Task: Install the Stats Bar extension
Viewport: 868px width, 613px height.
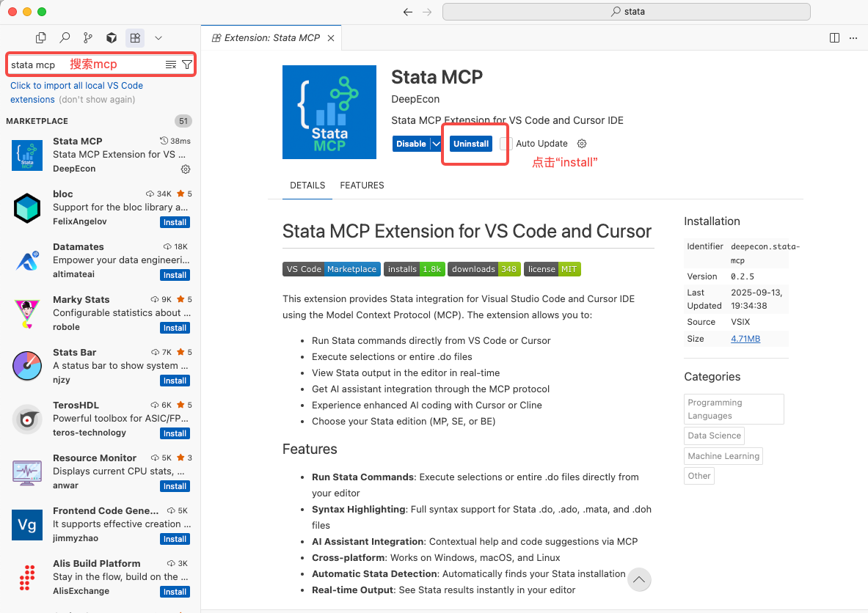Action: coord(175,381)
